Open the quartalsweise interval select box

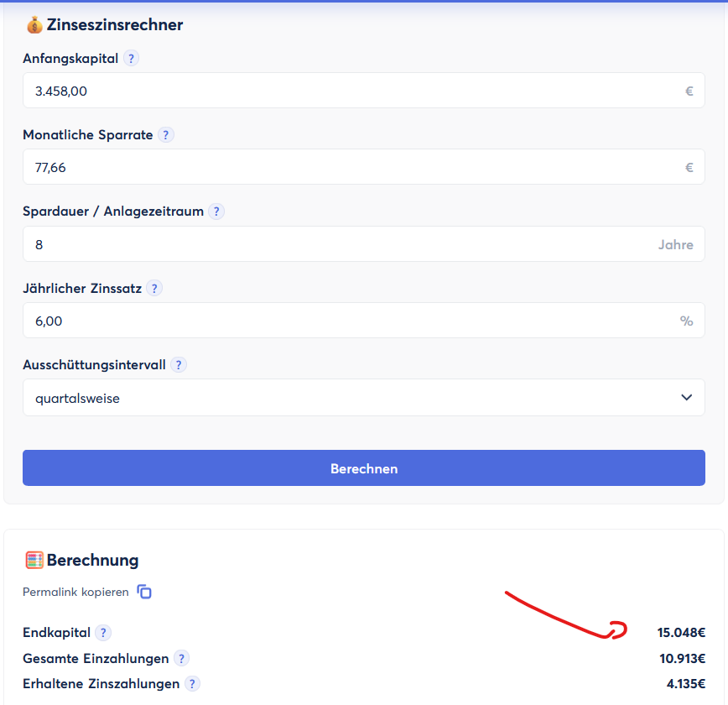point(352,398)
